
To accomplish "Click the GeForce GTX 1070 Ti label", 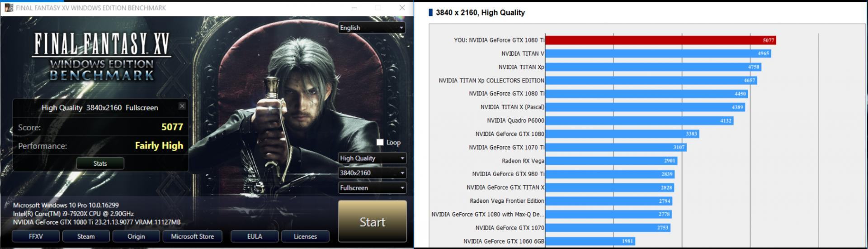I will tap(507, 148).
